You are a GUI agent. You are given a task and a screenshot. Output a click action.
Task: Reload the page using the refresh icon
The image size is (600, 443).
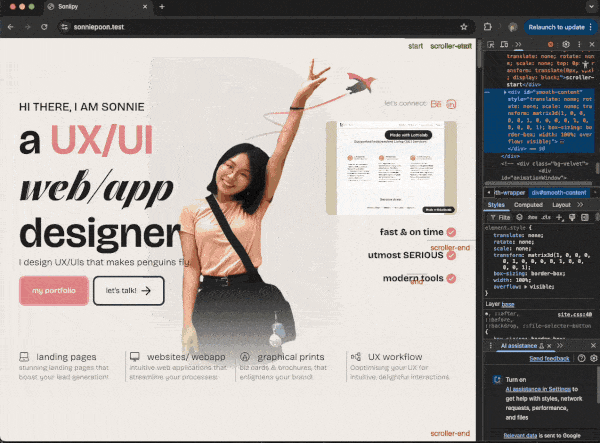point(44,27)
